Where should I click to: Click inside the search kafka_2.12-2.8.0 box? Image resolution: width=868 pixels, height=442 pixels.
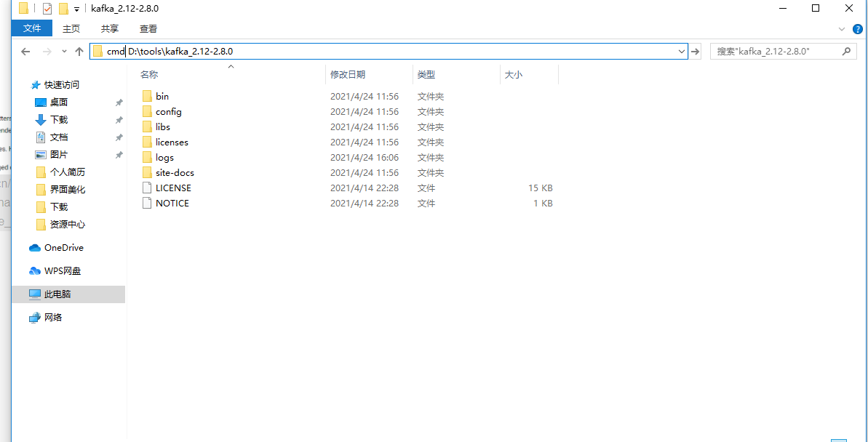click(771, 51)
